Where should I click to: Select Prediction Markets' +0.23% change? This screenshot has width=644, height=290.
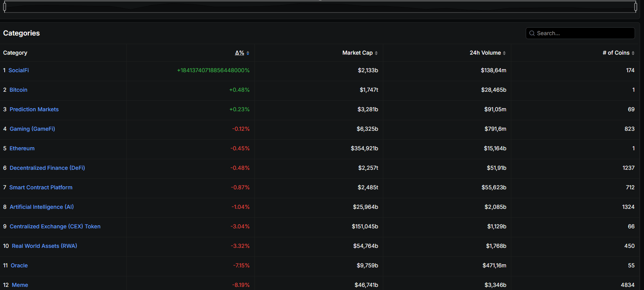coord(239,109)
